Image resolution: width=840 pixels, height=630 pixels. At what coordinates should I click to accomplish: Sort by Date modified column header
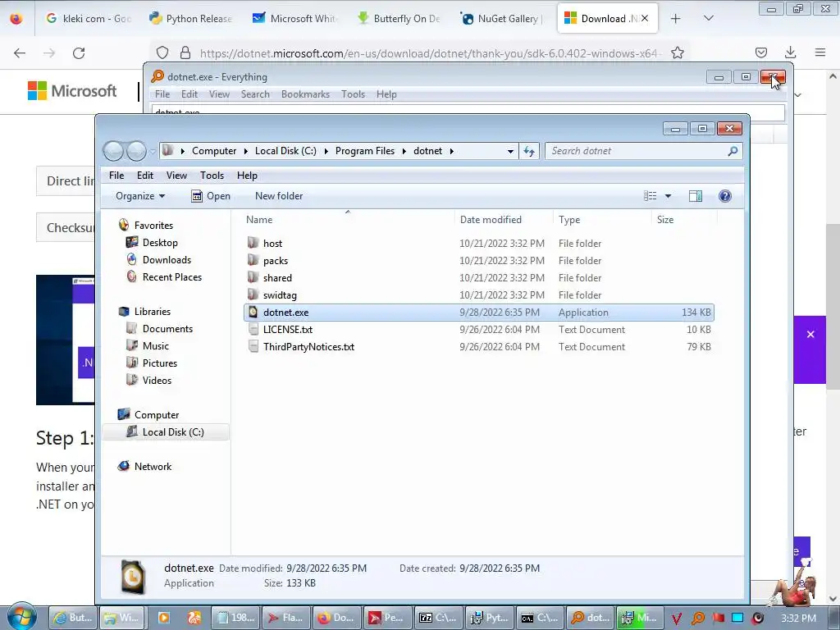[x=504, y=220]
